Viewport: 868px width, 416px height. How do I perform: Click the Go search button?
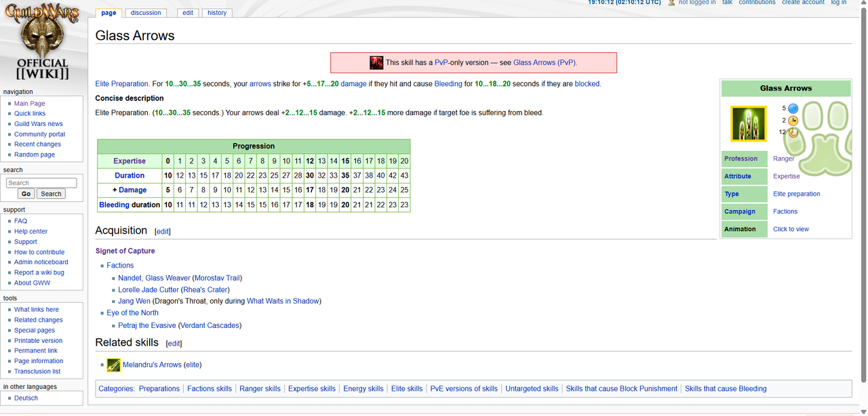tap(26, 194)
